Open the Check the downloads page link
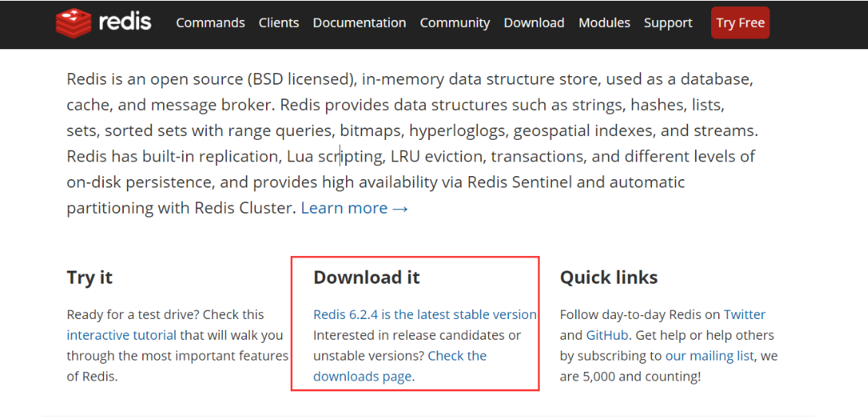The height and width of the screenshot is (419, 868). coord(400,366)
